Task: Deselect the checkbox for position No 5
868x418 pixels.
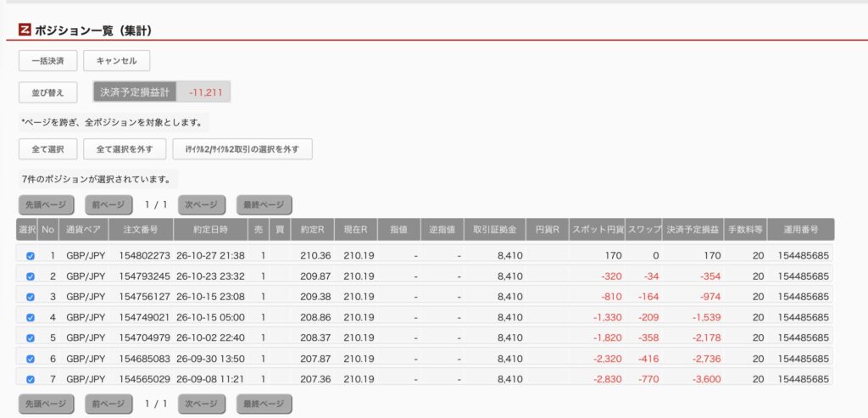Action: pyautogui.click(x=31, y=337)
